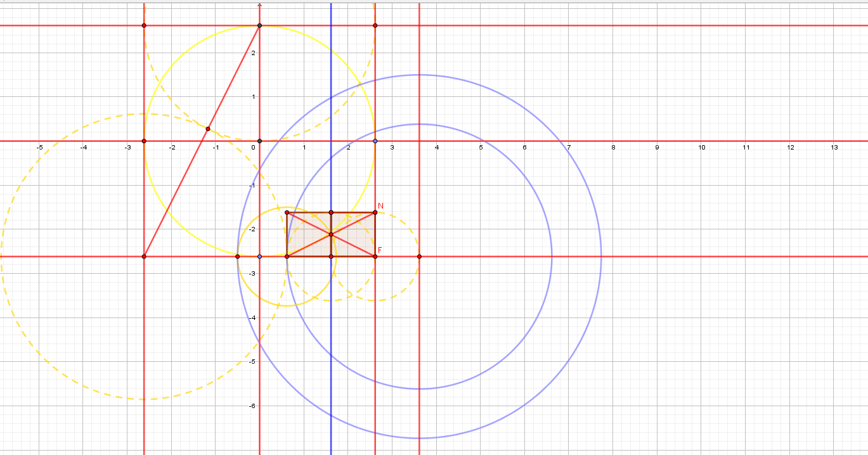This screenshot has height=455, width=868.
Task: Click the leftmost point of the outer blue circle
Action: point(238,256)
